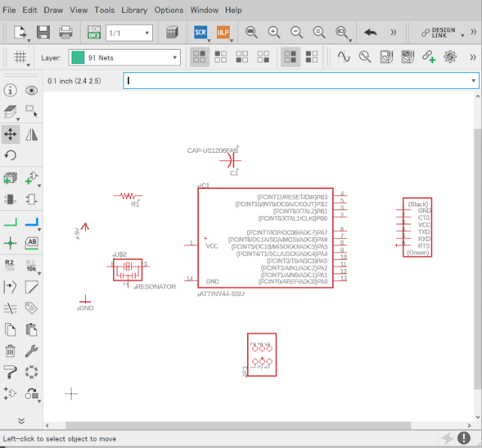This screenshot has height=448, width=482.
Task: Toggle the Show eye tool
Action: [x=32, y=90]
